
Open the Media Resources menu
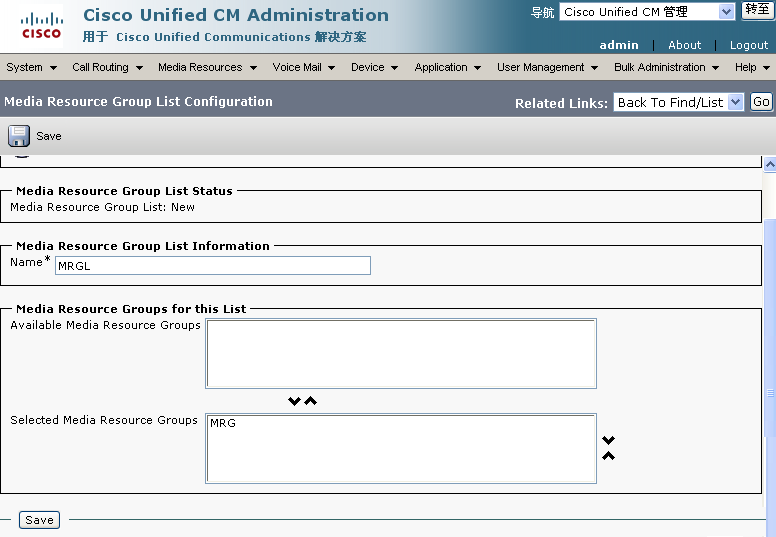click(207, 67)
